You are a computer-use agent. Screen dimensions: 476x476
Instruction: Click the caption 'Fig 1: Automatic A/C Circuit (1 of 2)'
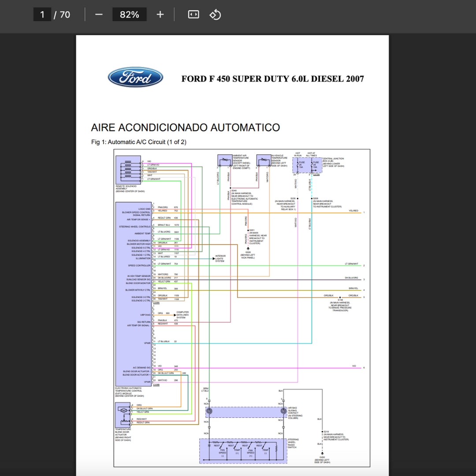tap(139, 142)
